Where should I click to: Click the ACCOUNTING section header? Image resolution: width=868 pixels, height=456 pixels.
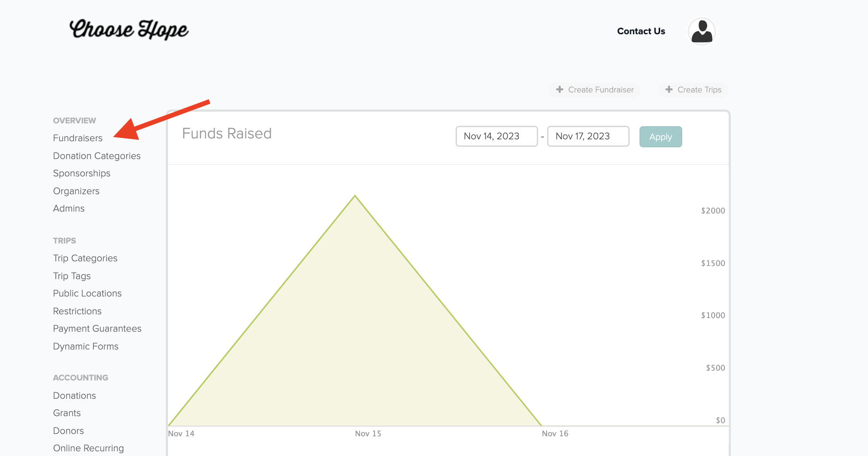pyautogui.click(x=81, y=378)
